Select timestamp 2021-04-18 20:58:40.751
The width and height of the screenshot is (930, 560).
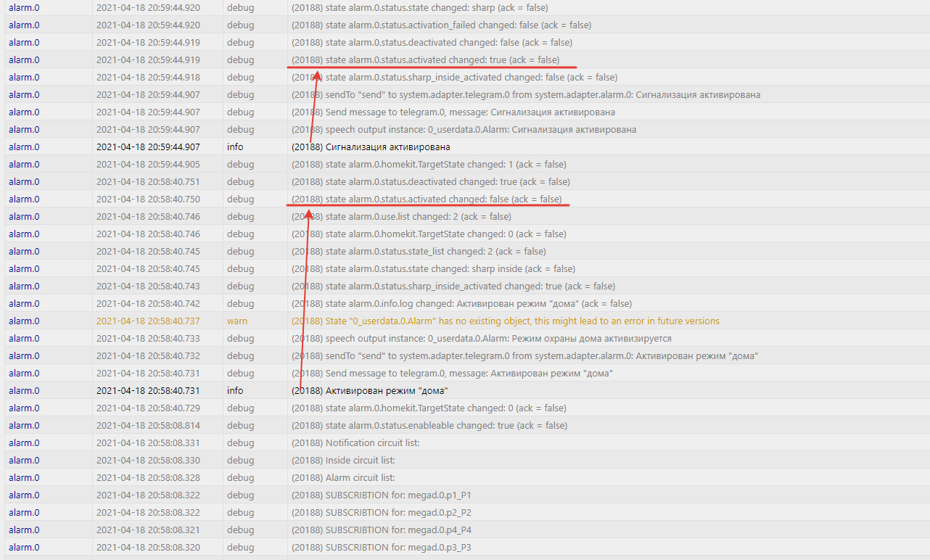[x=148, y=181]
